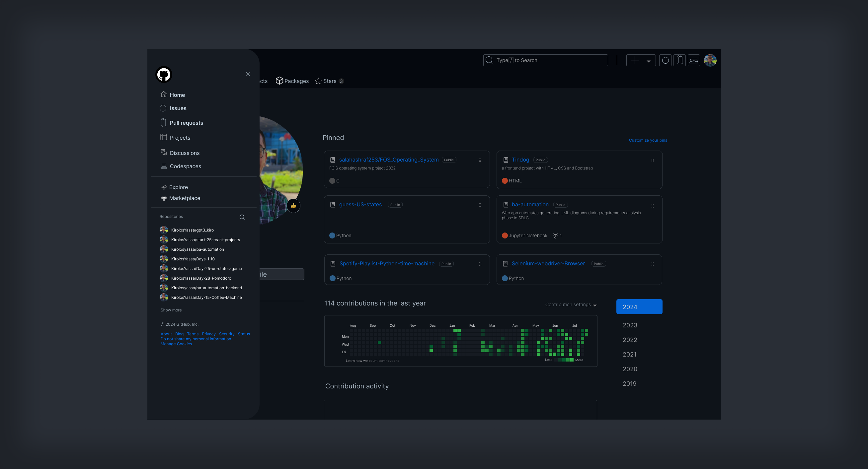The width and height of the screenshot is (868, 469).
Task: Click the darkest green swatch in the contribution legend
Action: pos(560,361)
